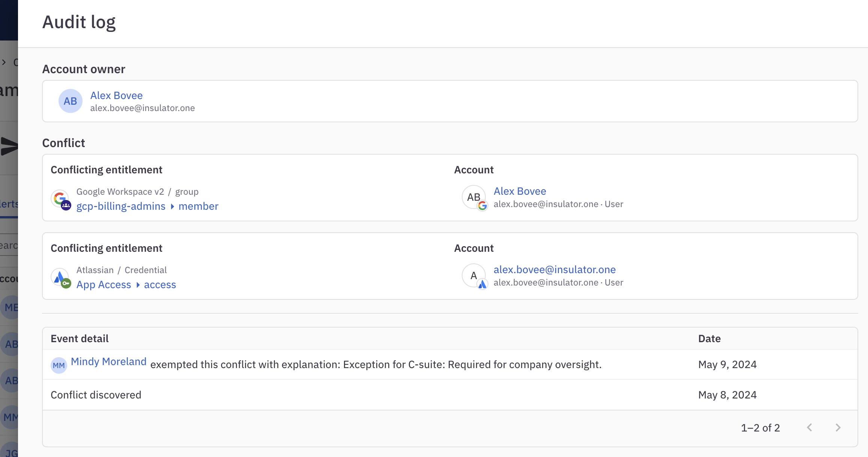Click the Atlassian app icon
This screenshot has height=457, width=868.
pyautogui.click(x=60, y=277)
